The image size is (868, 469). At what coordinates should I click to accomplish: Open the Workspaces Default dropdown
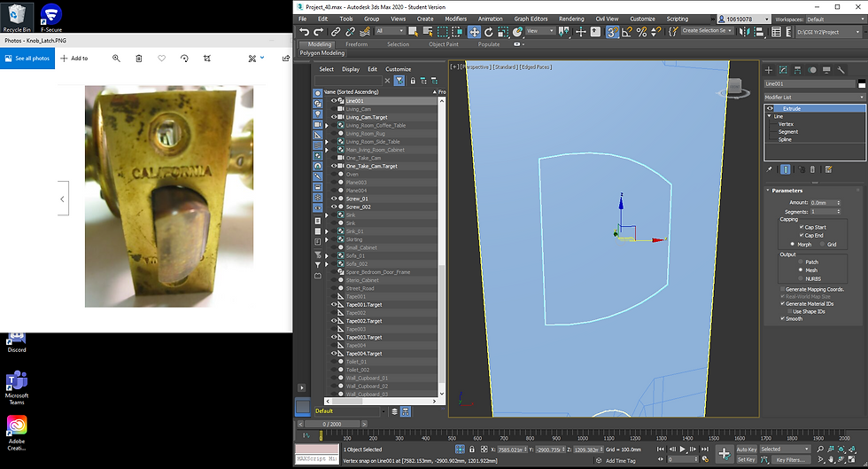[x=836, y=20]
